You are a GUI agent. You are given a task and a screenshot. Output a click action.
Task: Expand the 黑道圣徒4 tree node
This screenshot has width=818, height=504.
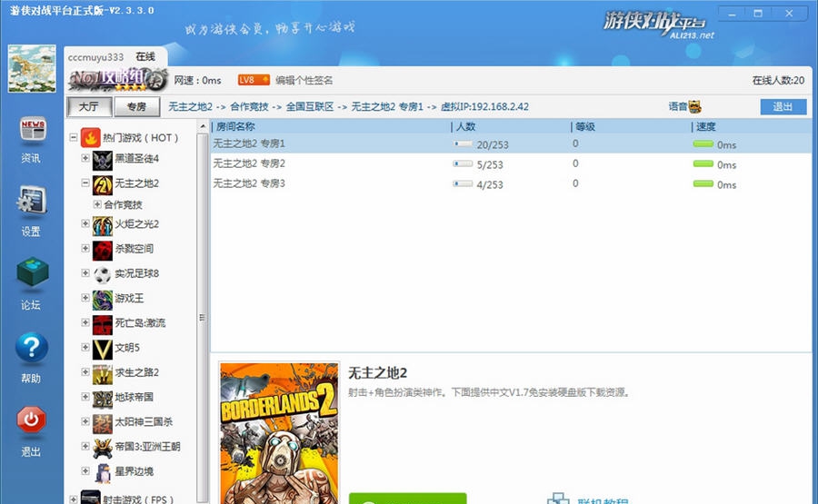[85, 158]
